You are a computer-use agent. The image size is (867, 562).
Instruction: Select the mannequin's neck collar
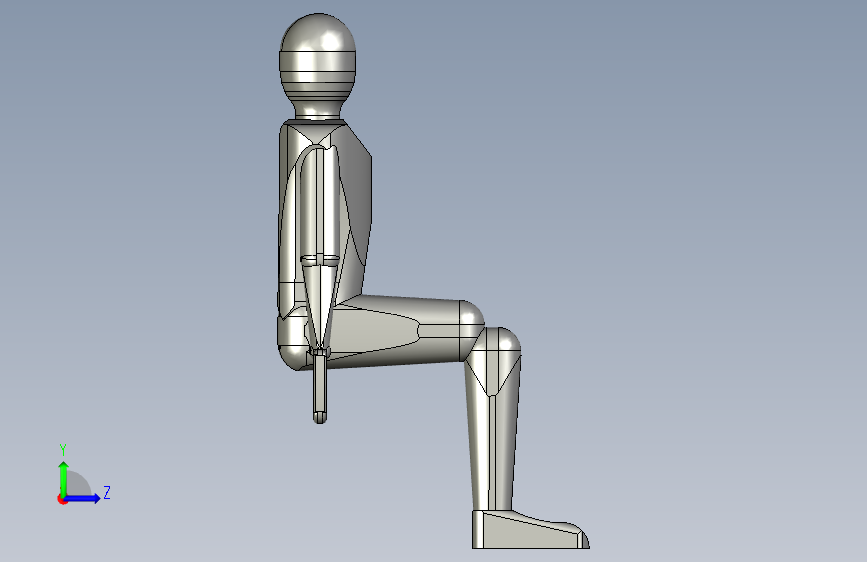click(x=315, y=122)
